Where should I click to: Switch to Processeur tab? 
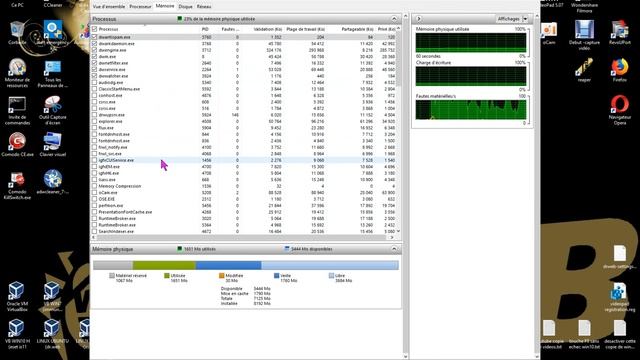click(x=140, y=7)
